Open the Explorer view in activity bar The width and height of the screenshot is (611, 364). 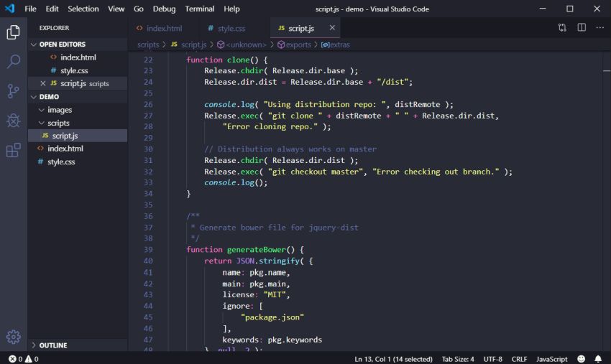(x=13, y=32)
